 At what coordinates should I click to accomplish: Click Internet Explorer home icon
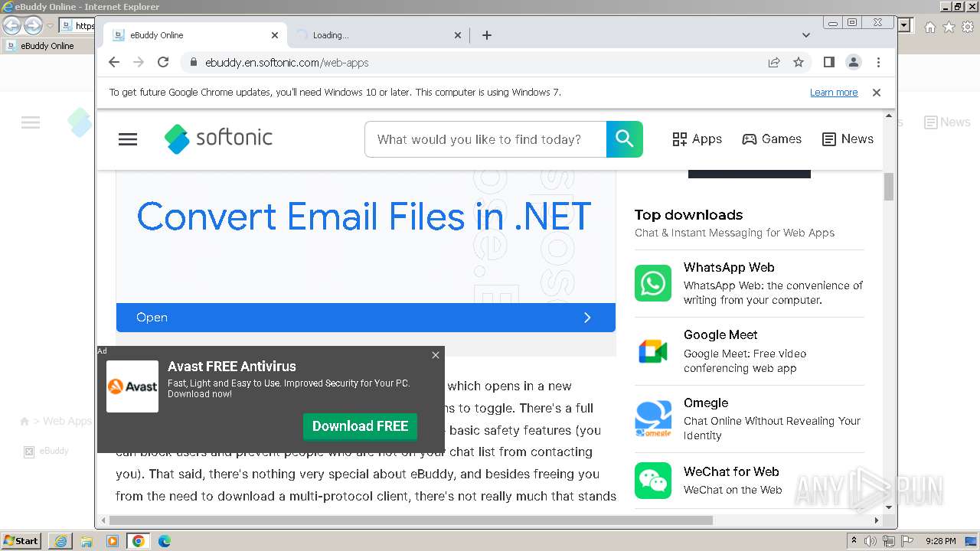(x=929, y=27)
